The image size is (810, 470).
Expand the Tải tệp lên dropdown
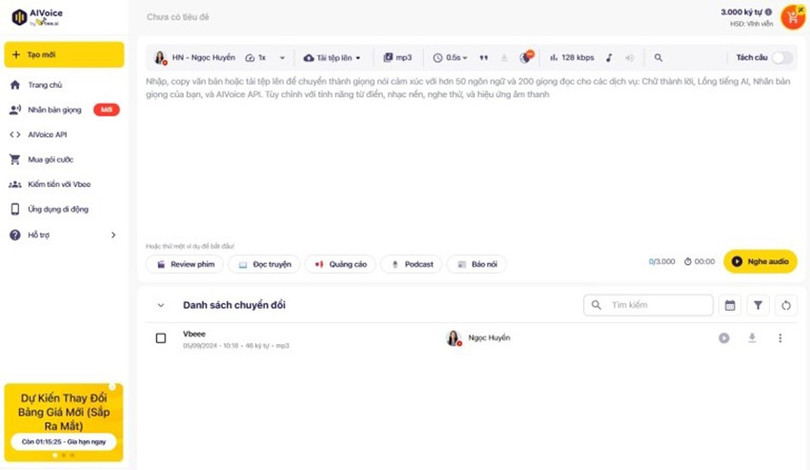point(332,58)
